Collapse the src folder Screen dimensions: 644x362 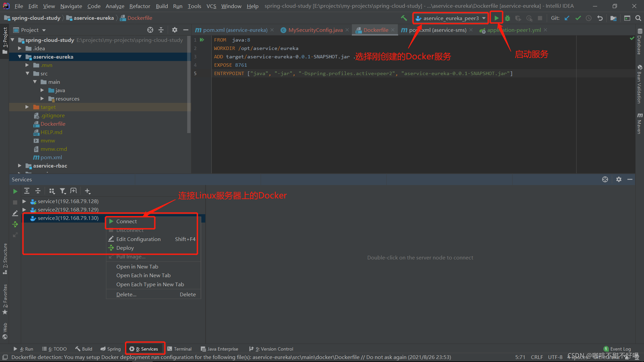27,73
